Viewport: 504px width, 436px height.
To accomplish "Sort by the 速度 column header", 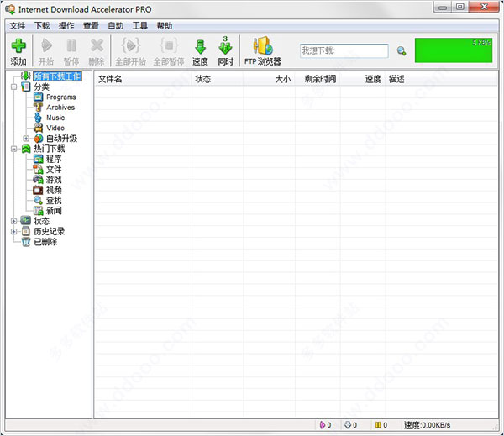I will (x=363, y=79).
